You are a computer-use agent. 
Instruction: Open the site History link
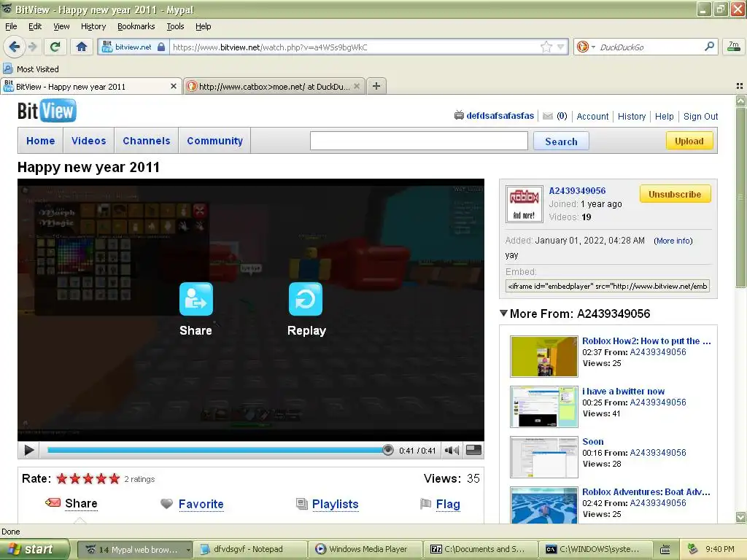point(632,116)
